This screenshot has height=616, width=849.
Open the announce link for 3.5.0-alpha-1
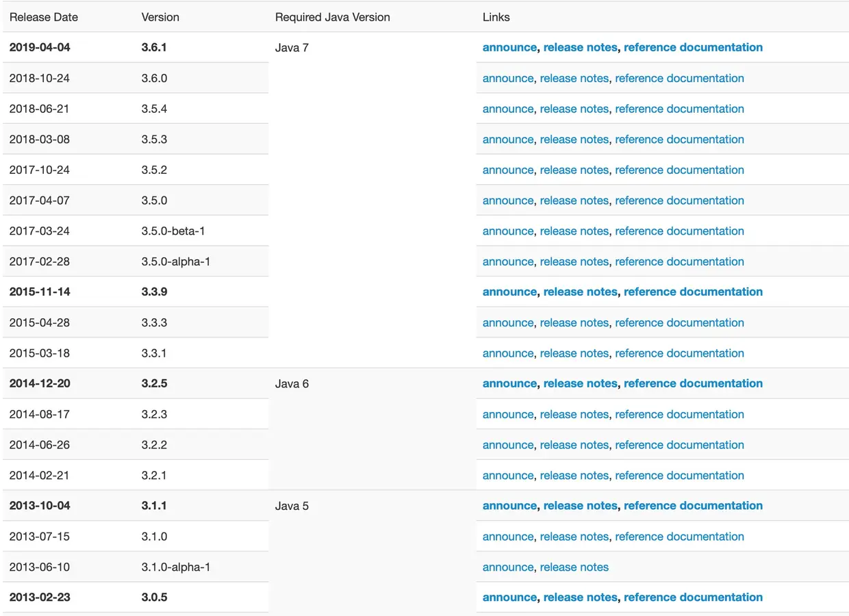pos(508,261)
